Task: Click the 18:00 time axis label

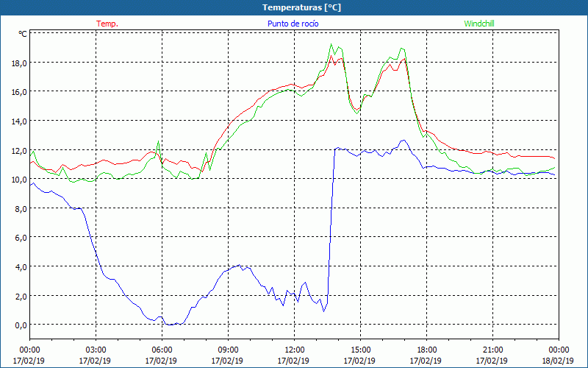Action: click(x=427, y=350)
